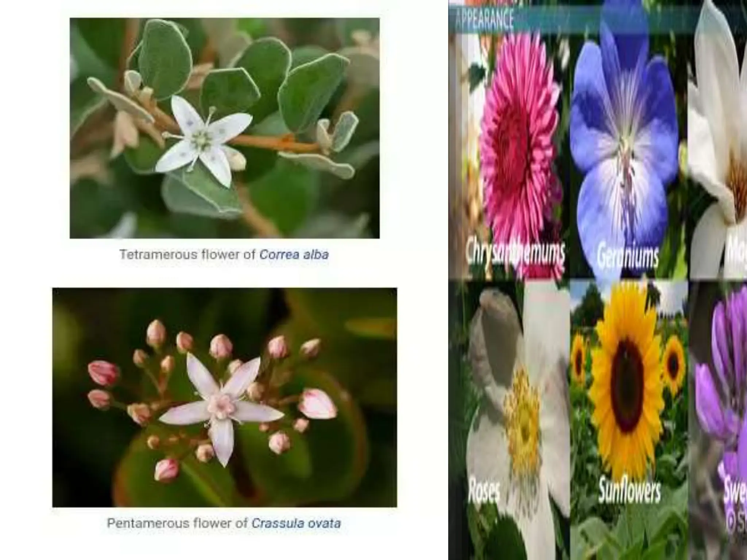Click the Correa alba link
Viewport: 747px width, 560px height.
click(294, 254)
